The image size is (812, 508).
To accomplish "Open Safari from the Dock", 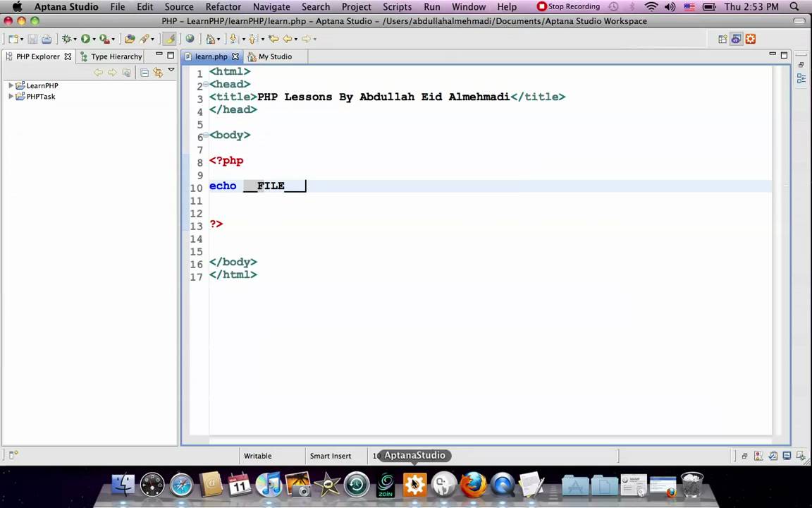I will click(x=181, y=485).
